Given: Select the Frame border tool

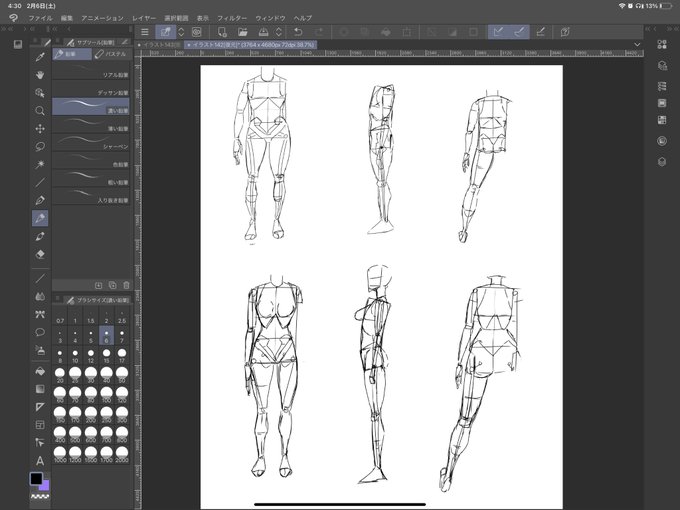Looking at the screenshot, I should (40, 425).
